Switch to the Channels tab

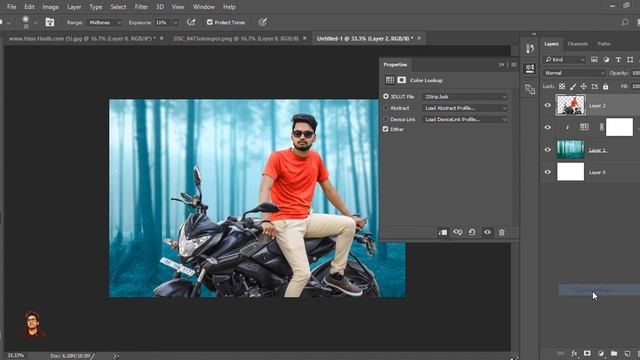(x=578, y=44)
